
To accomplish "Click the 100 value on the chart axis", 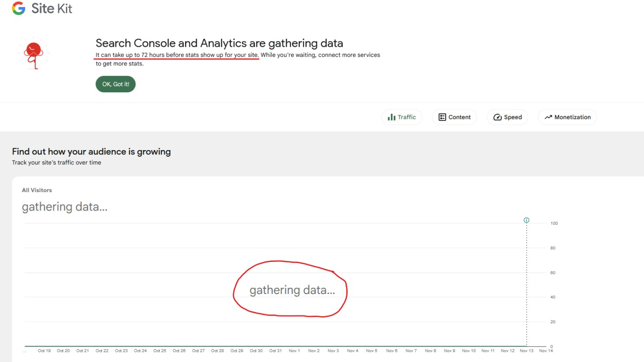I will (x=554, y=223).
